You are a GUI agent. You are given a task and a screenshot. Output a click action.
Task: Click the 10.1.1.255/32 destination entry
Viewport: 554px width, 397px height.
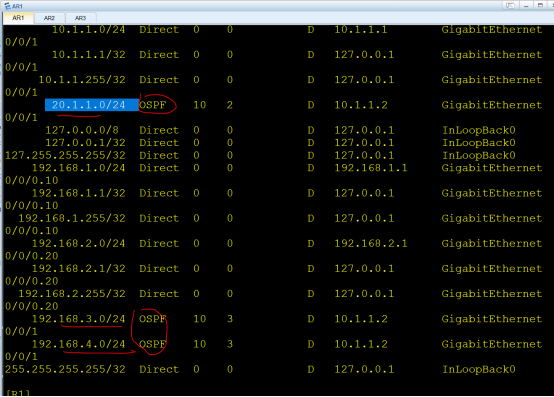click(x=82, y=80)
